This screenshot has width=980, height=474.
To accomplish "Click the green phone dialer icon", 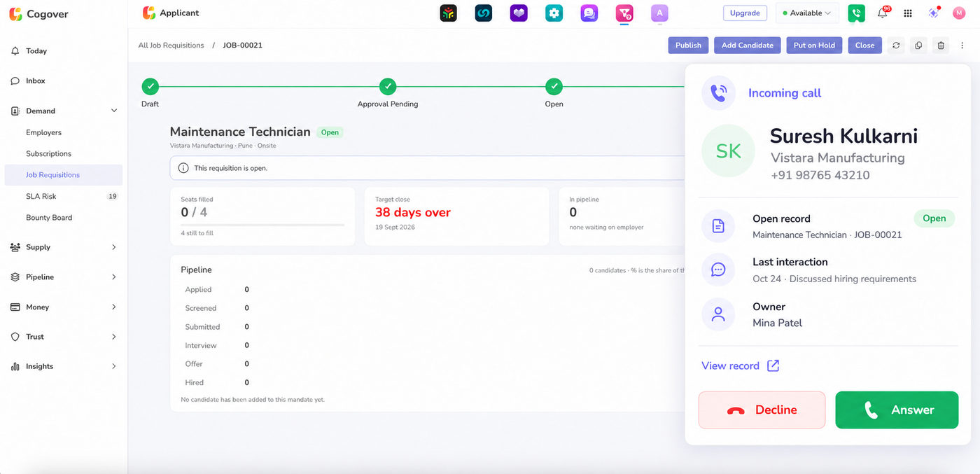I will [856, 13].
